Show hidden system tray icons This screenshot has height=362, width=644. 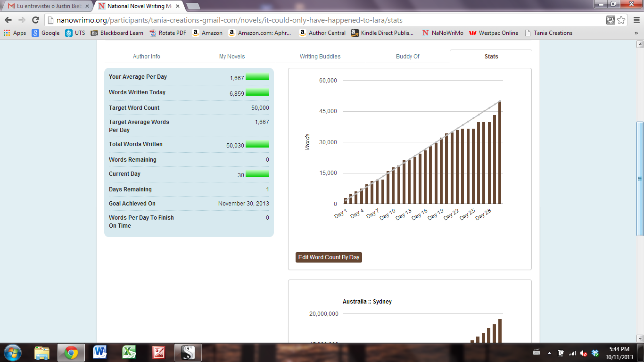click(x=549, y=353)
